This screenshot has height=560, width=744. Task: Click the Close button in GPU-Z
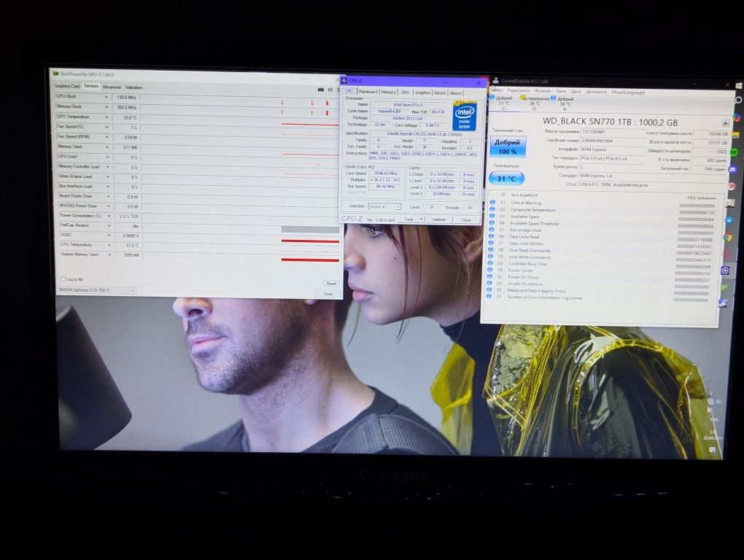click(x=328, y=294)
